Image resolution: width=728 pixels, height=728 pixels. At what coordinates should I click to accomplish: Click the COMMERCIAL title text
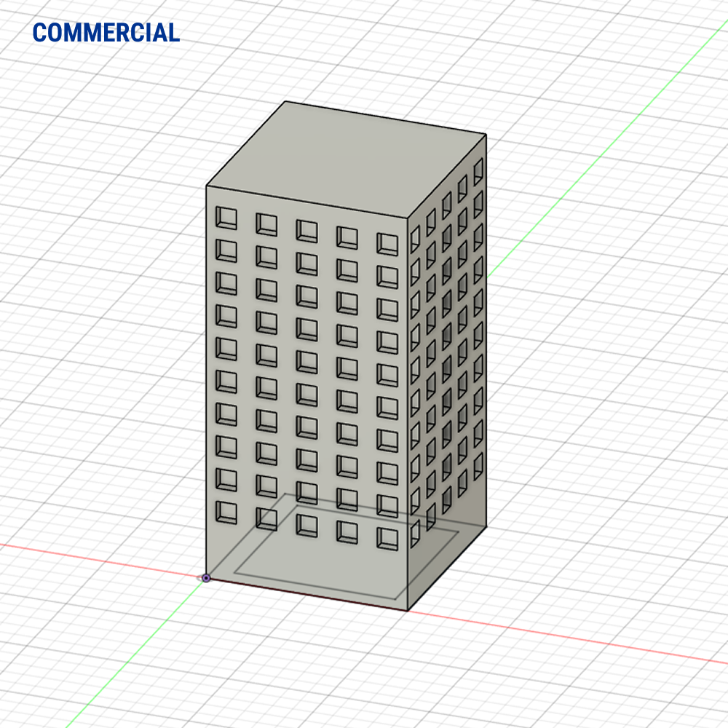[106, 33]
